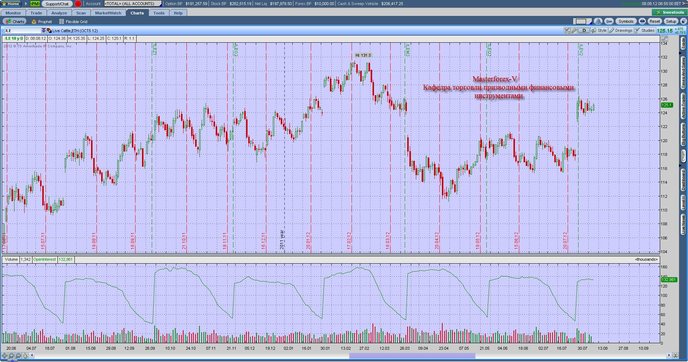Open the MarketWatch tab

108,13
